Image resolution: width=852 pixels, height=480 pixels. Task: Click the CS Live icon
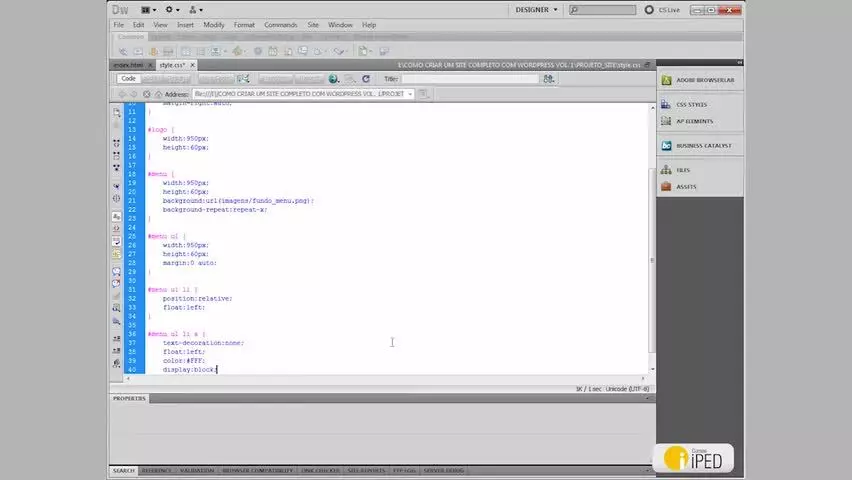[x=649, y=10]
